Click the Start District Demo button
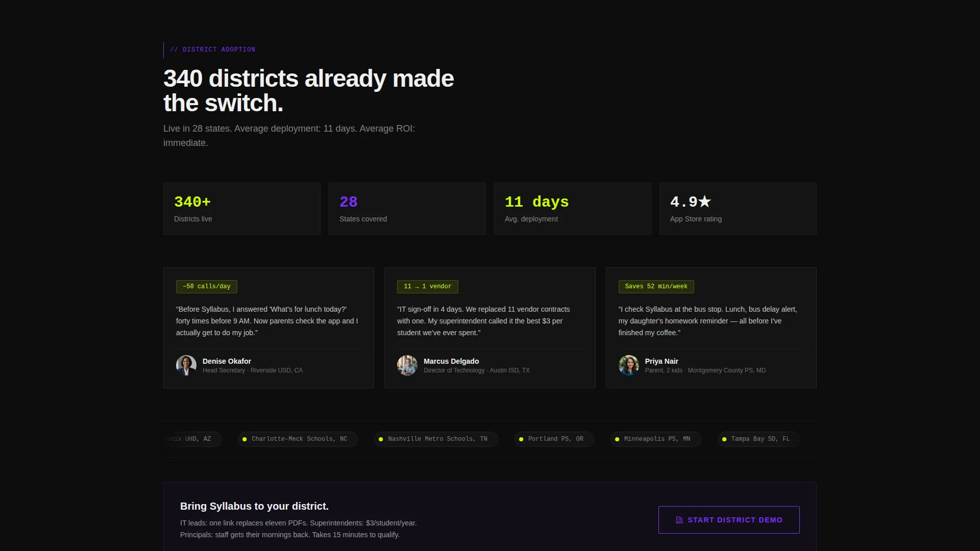Viewport: 980px width, 551px height. click(729, 520)
